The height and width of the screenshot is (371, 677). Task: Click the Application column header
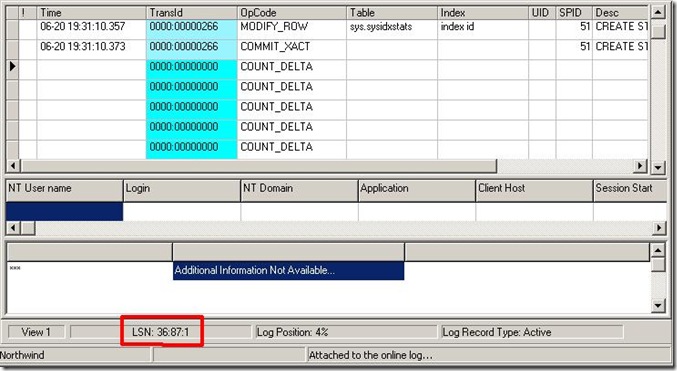417,190
